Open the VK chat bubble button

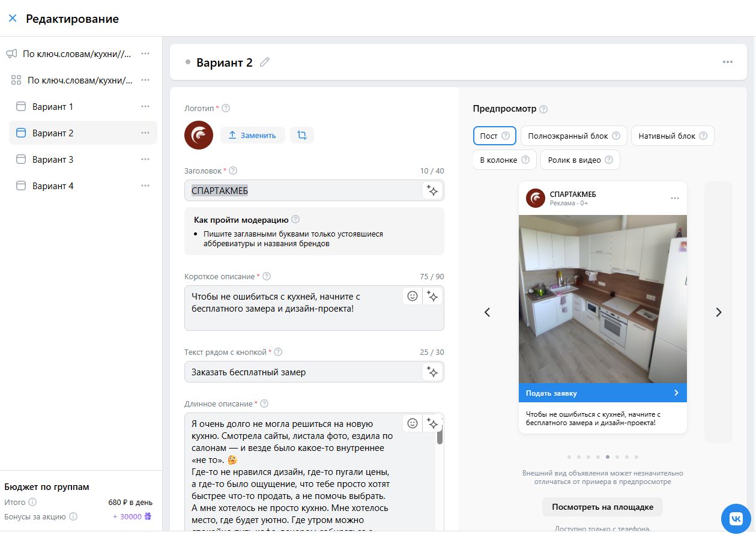pos(736,518)
